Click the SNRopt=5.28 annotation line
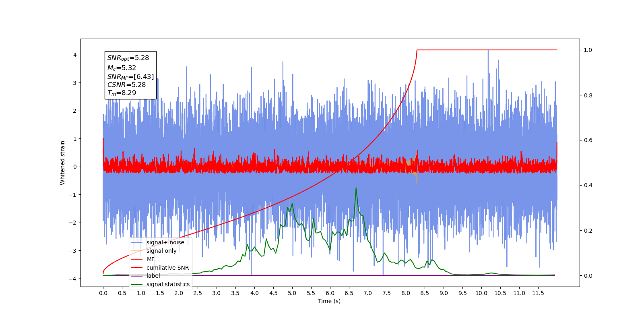Image resolution: width=644 pixels, height=322 pixels. (x=128, y=58)
